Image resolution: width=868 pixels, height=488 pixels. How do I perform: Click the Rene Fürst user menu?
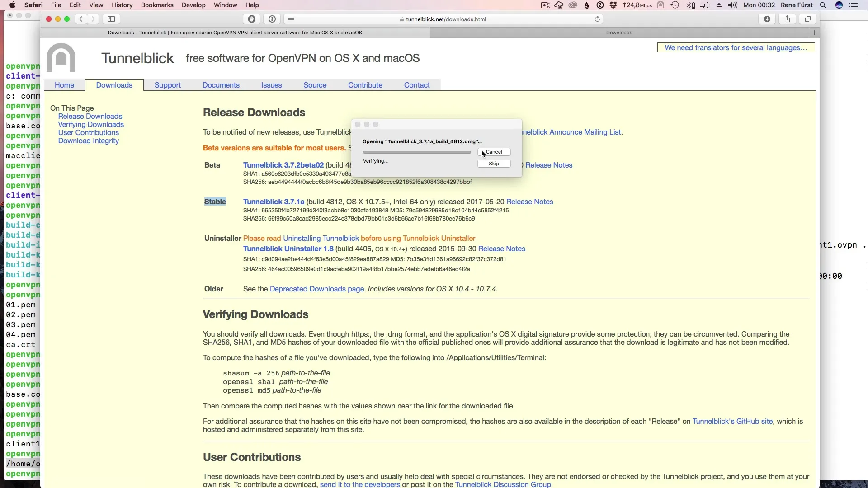tap(797, 5)
